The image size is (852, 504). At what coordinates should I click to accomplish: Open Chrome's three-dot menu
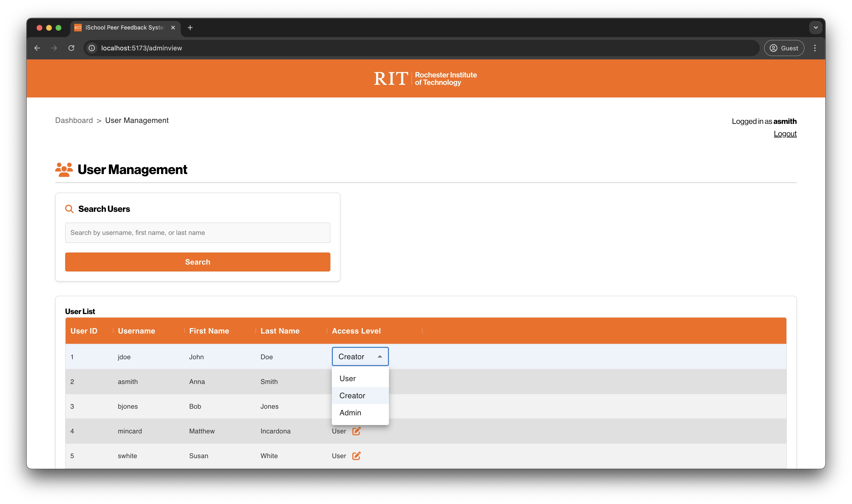[x=815, y=48]
